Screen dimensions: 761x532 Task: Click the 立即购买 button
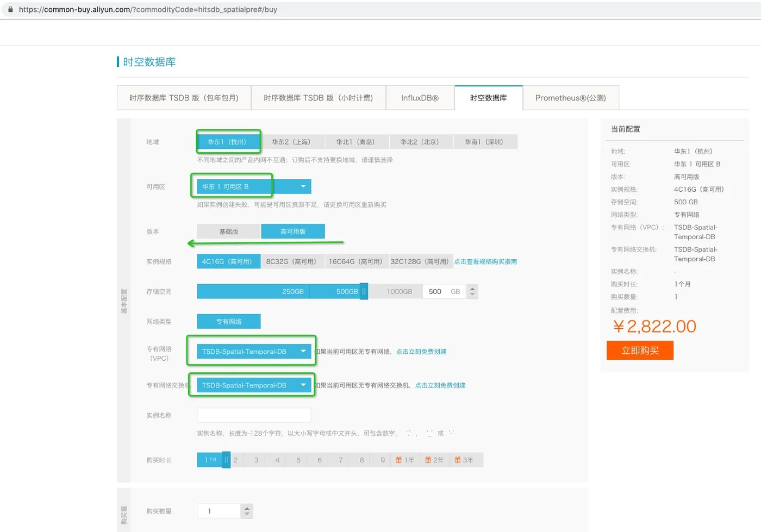click(x=640, y=351)
